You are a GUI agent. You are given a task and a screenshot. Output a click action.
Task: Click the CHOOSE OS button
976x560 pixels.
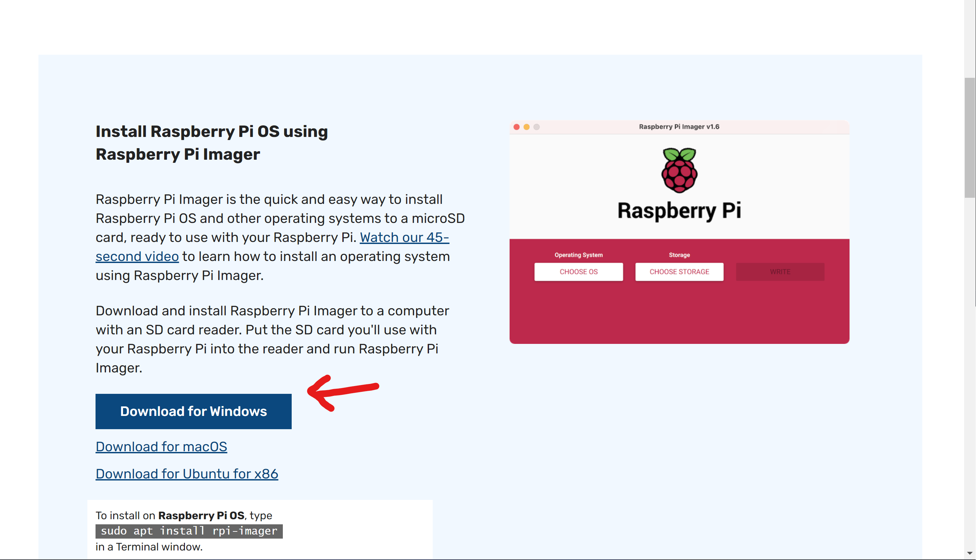tap(578, 272)
